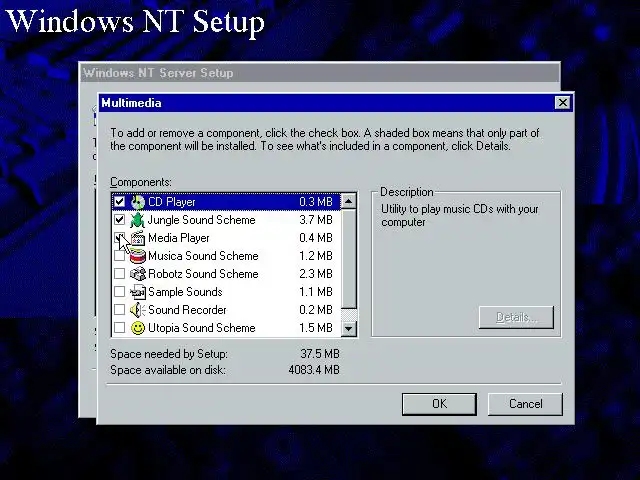Select the Sample Sounds label
The image size is (640, 480).
pos(185,292)
